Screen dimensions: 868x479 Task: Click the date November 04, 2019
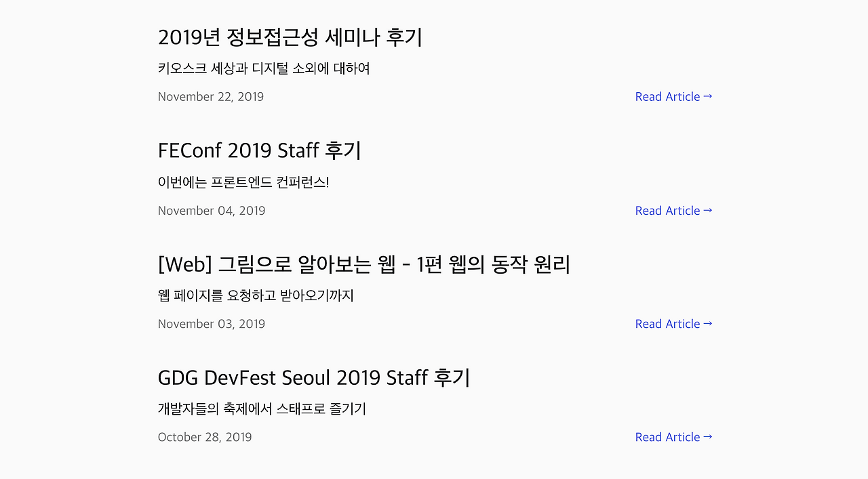[x=212, y=211]
